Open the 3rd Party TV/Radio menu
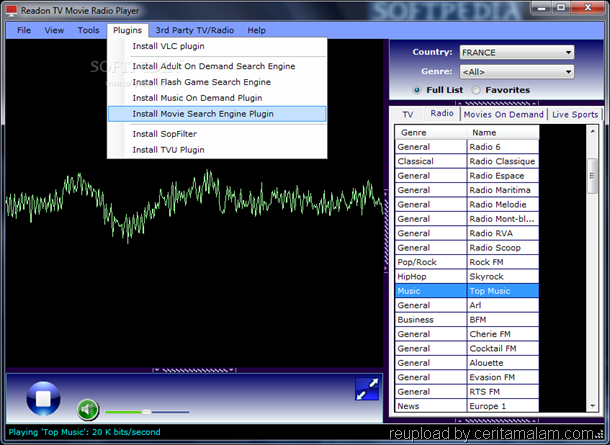 pos(195,30)
